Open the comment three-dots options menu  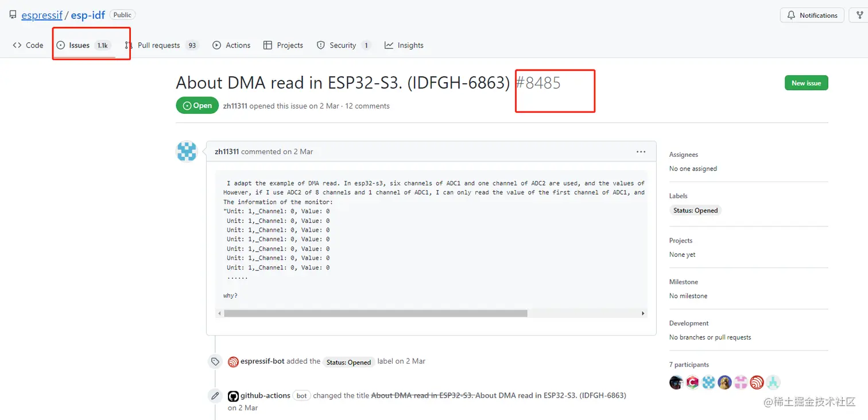(641, 152)
